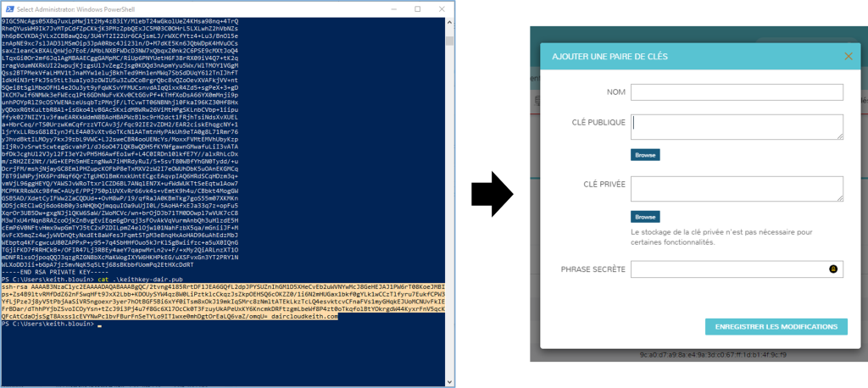Focus the Nom input field
Screen dimensions: 868x388
[737, 91]
